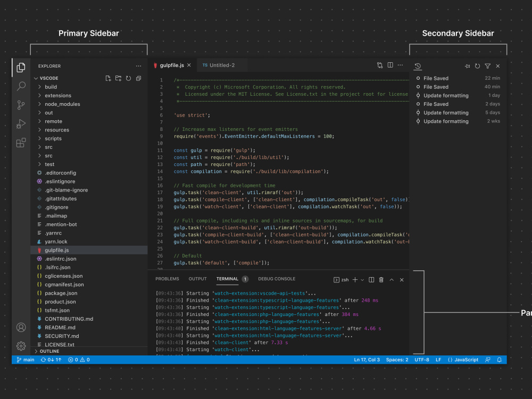Open terminal launch profile dropdown arrow
Screen dimensions: 532x399
point(362,280)
